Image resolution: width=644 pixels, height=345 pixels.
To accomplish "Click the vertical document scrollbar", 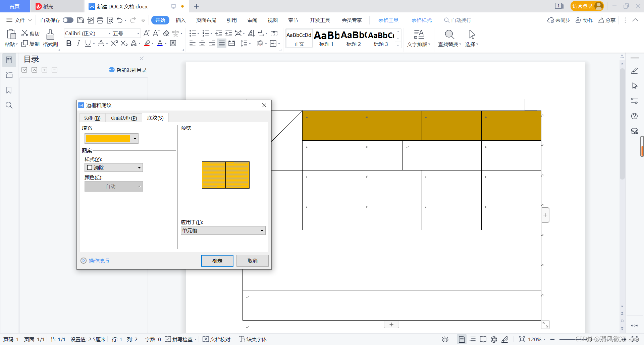I will point(622,124).
